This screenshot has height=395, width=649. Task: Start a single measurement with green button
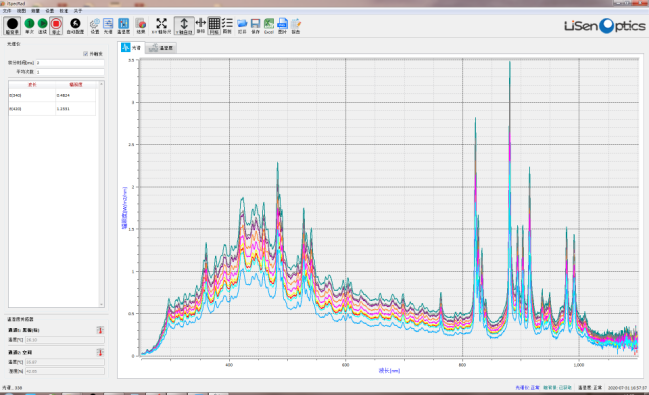tap(29, 25)
